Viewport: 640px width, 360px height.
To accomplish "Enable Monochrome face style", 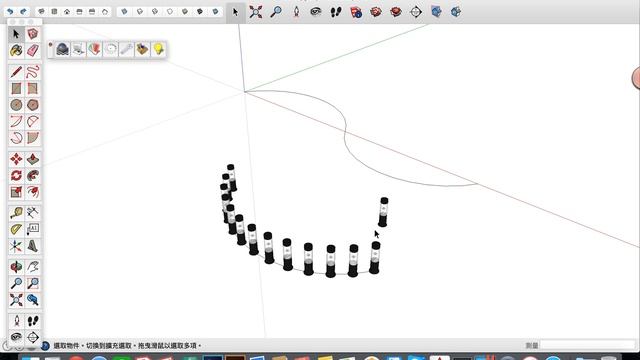I will pyautogui.click(x=215, y=12).
